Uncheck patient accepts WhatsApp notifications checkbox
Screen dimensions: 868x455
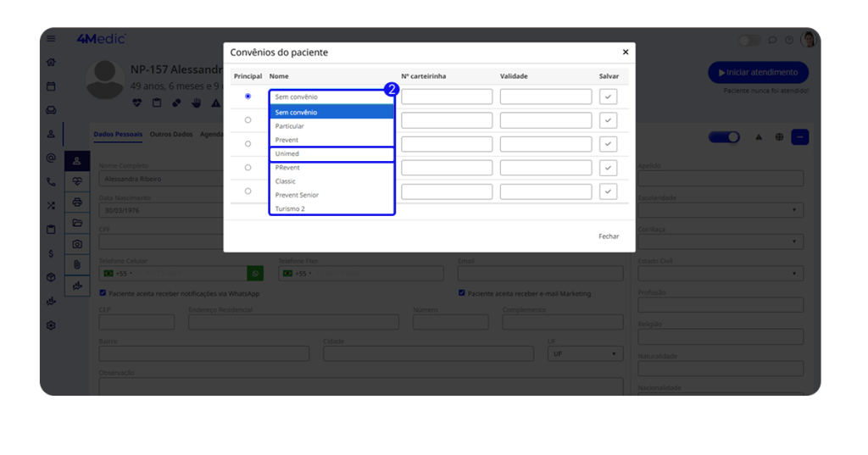click(103, 293)
